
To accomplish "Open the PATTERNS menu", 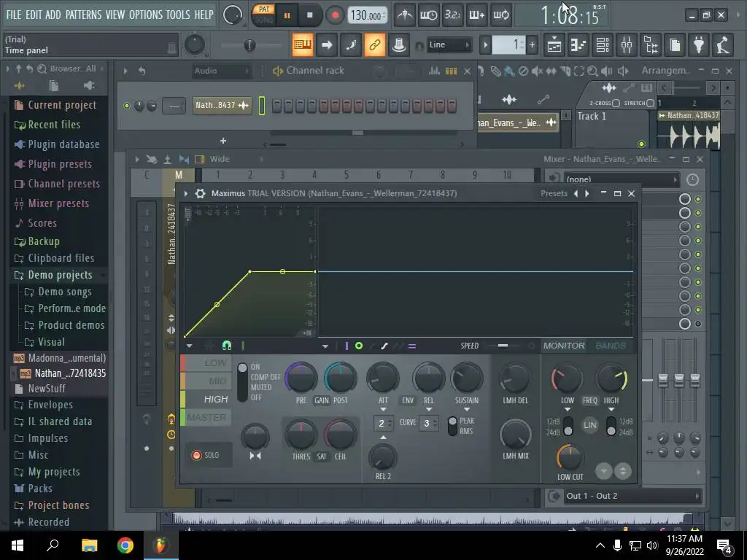I will (x=83, y=15).
